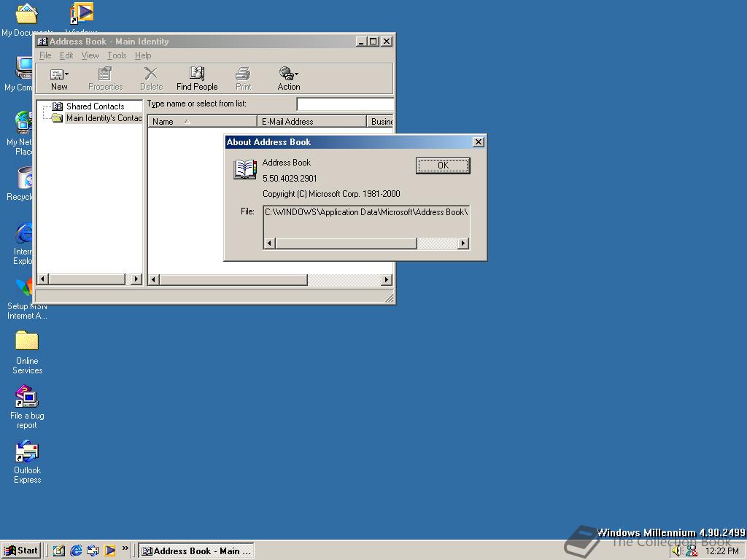
Task: Click the Address Book icon in About dialog
Action: click(245, 169)
